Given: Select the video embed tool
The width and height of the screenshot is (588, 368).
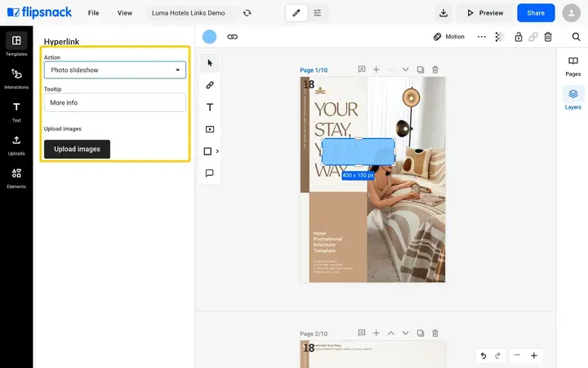Looking at the screenshot, I should 210,129.
